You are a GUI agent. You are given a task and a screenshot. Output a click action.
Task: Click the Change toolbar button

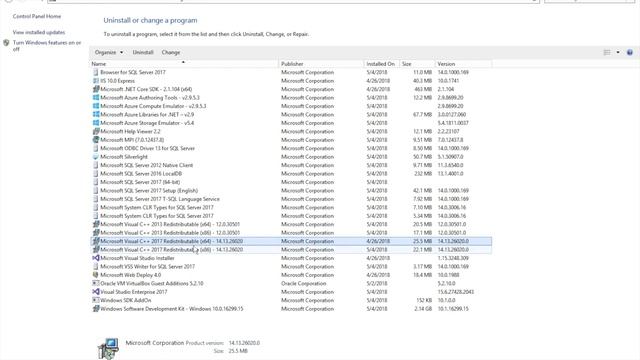pos(171,52)
